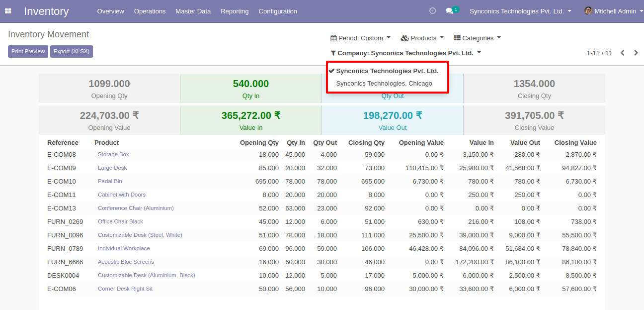Open the Storage Box product link
The image size is (644, 310).
pyautogui.click(x=113, y=155)
